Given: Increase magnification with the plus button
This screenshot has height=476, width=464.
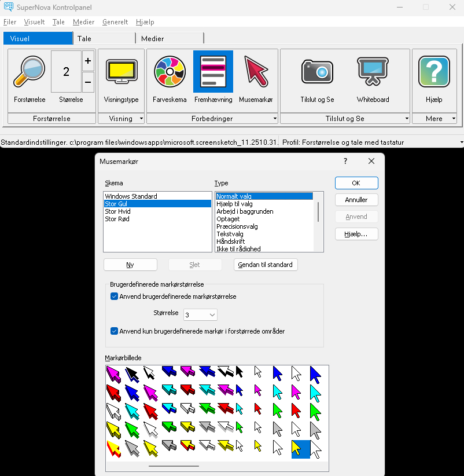Looking at the screenshot, I should coord(88,61).
